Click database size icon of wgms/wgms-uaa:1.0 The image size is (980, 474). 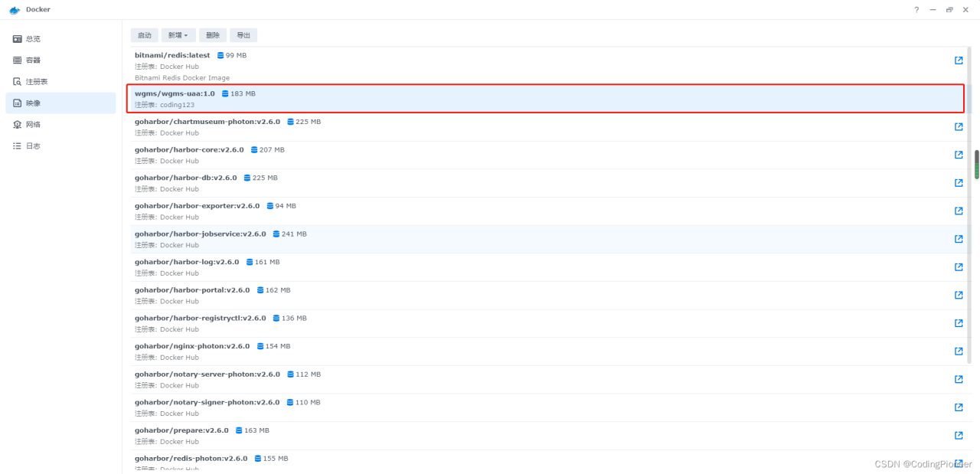point(225,93)
